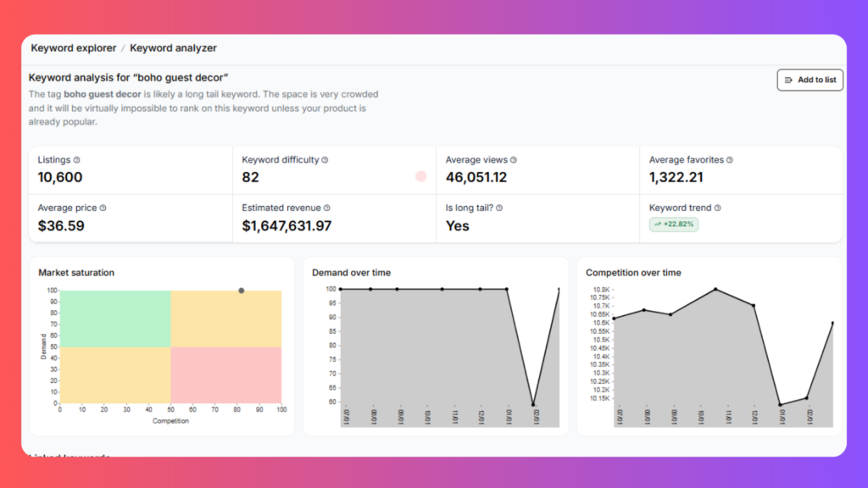
Task: Click the Keyword trend info icon
Action: 717,208
